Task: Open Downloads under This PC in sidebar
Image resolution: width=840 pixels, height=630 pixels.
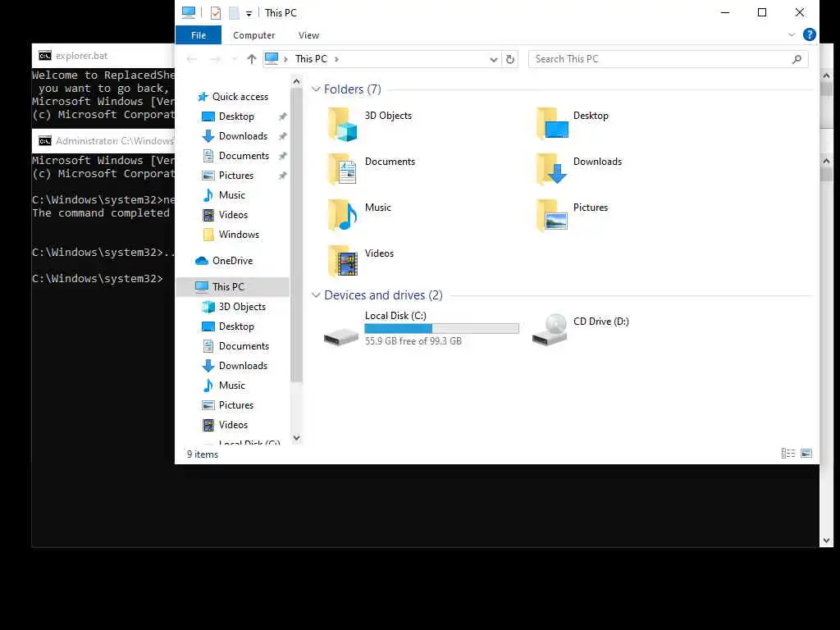Action: coord(242,366)
